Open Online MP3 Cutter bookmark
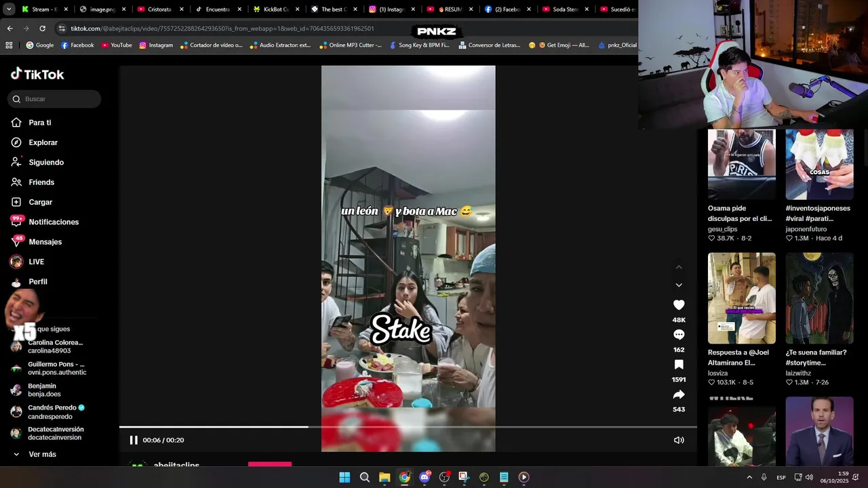The image size is (868, 488). point(351,45)
